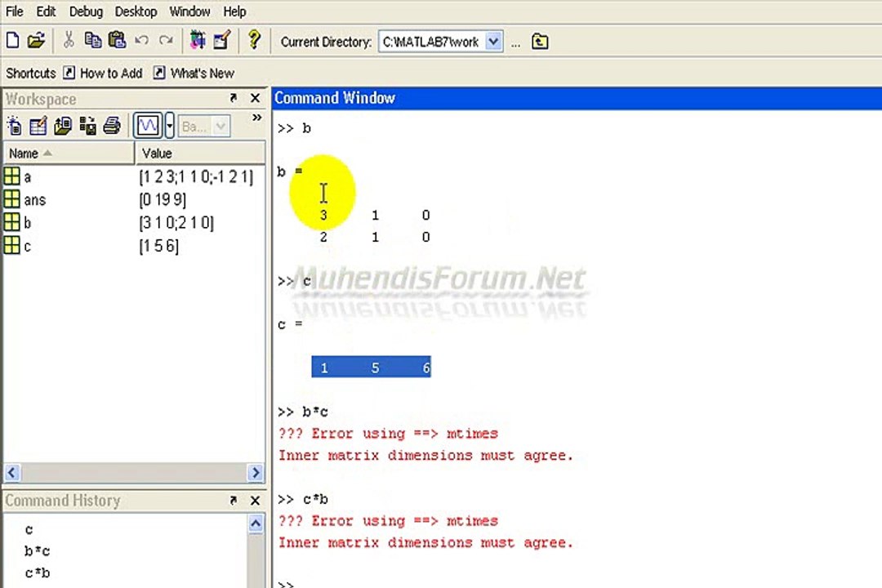Open the GUIDE tool icon

(x=221, y=41)
